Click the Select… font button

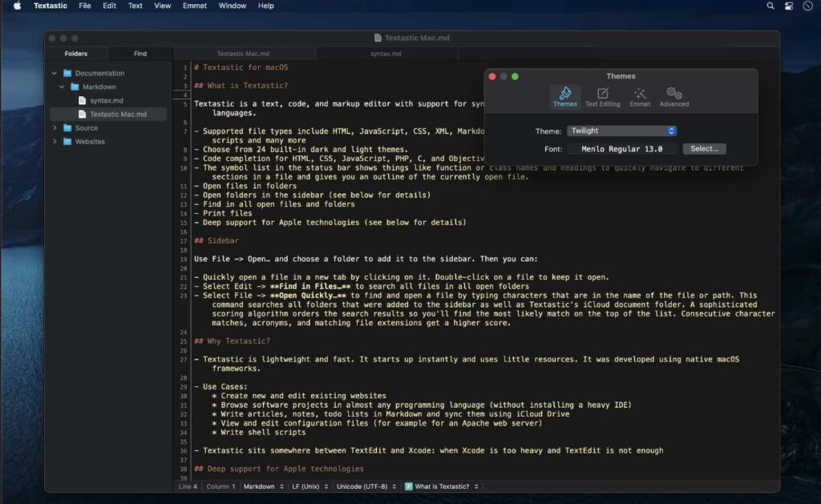704,148
